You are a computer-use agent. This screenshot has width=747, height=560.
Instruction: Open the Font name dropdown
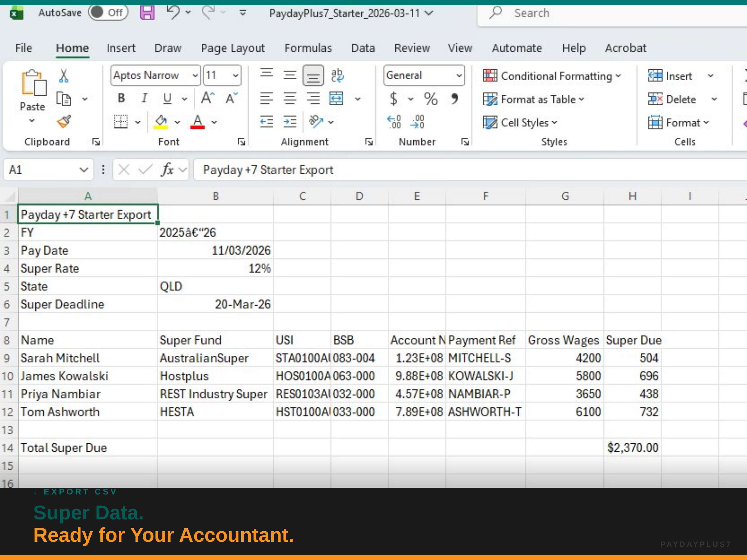point(195,75)
